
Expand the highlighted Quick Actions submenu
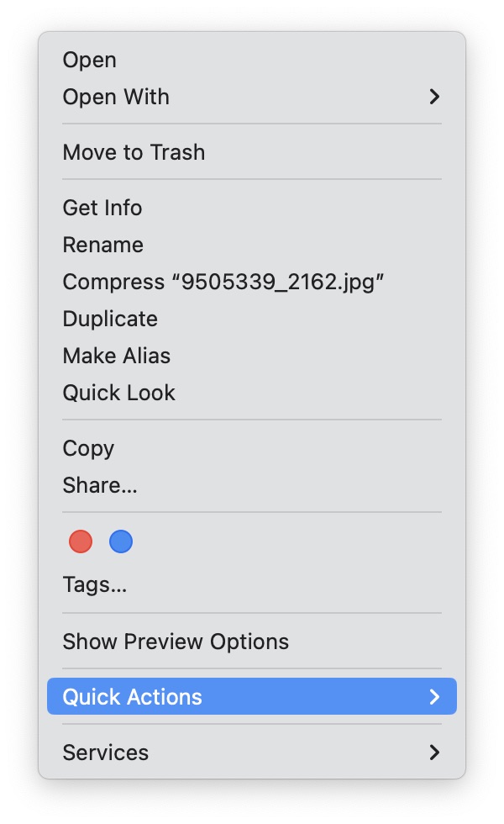click(x=251, y=697)
